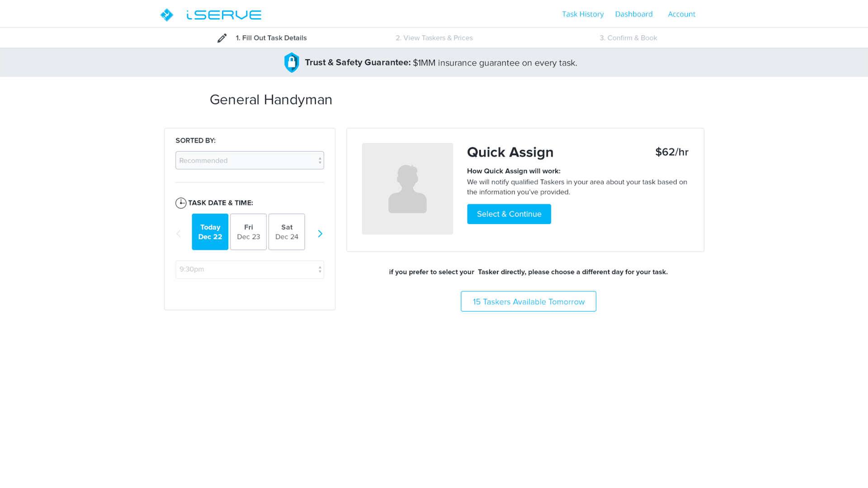Select Fri Dec 23 date

249,232
